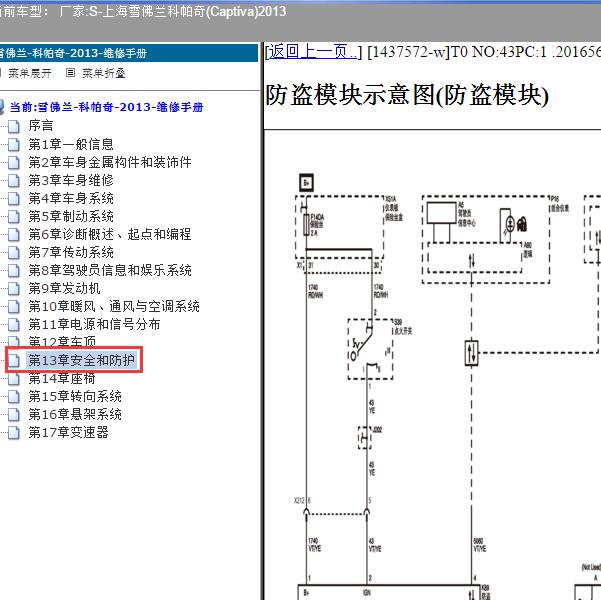Image resolution: width=601 pixels, height=600 pixels.
Task: Click the page icon beside 第15章转向系统
Action: [x=14, y=397]
